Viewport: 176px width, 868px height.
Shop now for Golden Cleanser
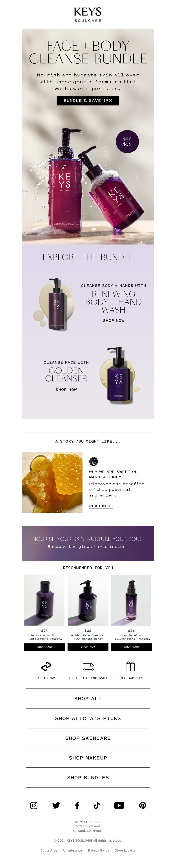click(66, 390)
